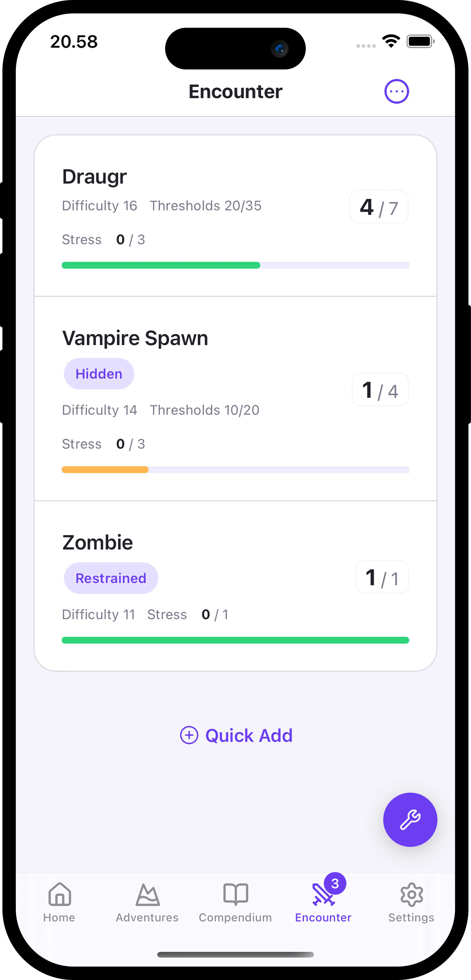The width and height of the screenshot is (471, 980).
Task: Tap Draugr's HP counter showing 4/7
Action: pos(379,207)
